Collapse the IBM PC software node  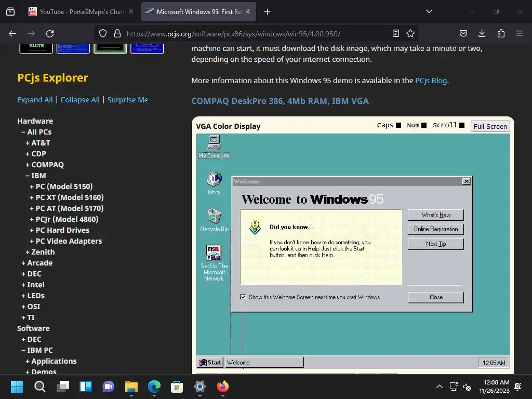click(x=37, y=350)
